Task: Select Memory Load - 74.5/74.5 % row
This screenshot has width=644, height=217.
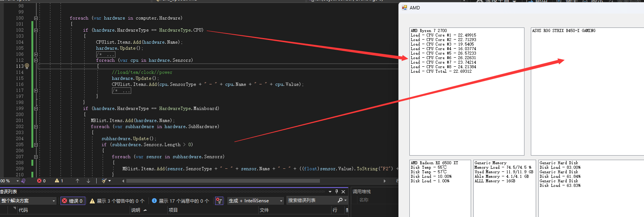Action: (x=503, y=167)
